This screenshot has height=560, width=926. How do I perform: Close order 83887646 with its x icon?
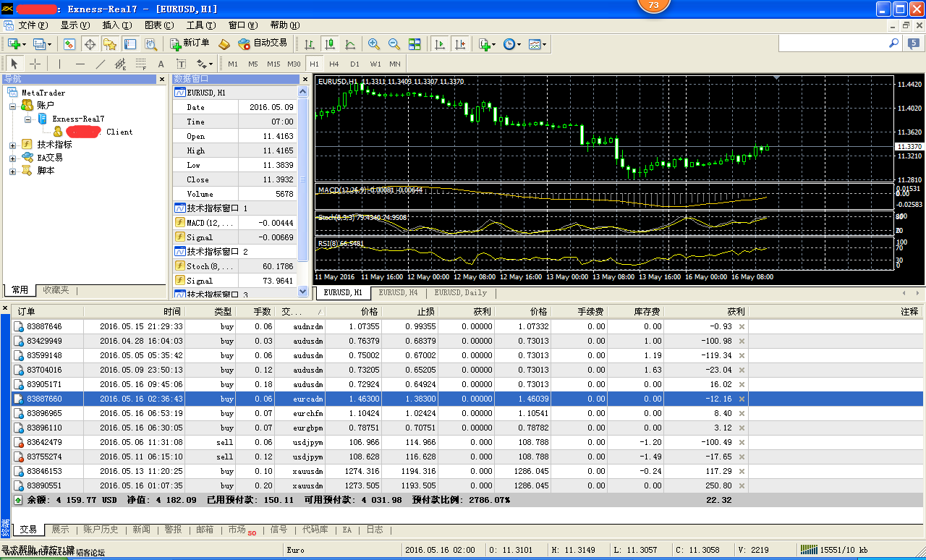pyautogui.click(x=742, y=326)
